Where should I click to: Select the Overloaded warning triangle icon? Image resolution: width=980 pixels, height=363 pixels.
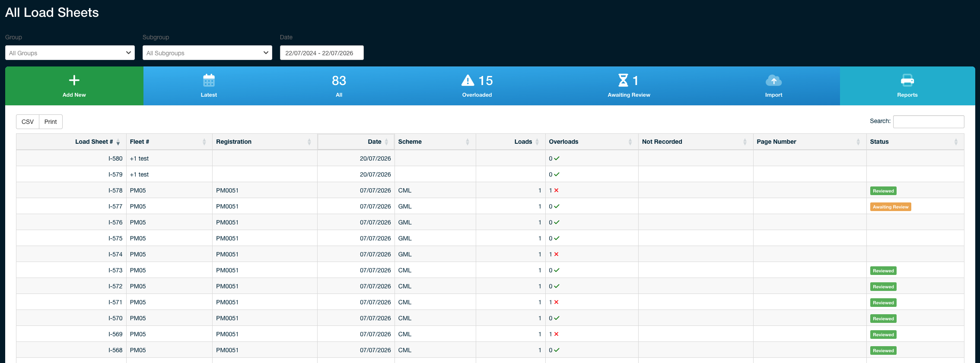(x=468, y=80)
